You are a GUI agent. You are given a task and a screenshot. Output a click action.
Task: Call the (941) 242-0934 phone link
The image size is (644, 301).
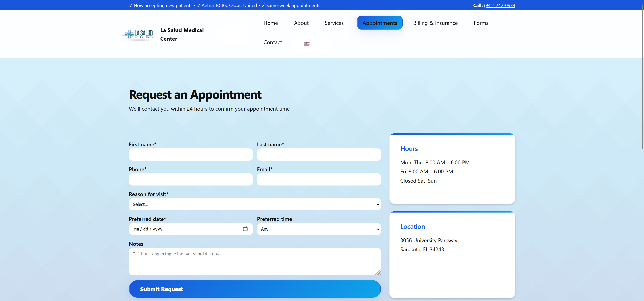(499, 5)
